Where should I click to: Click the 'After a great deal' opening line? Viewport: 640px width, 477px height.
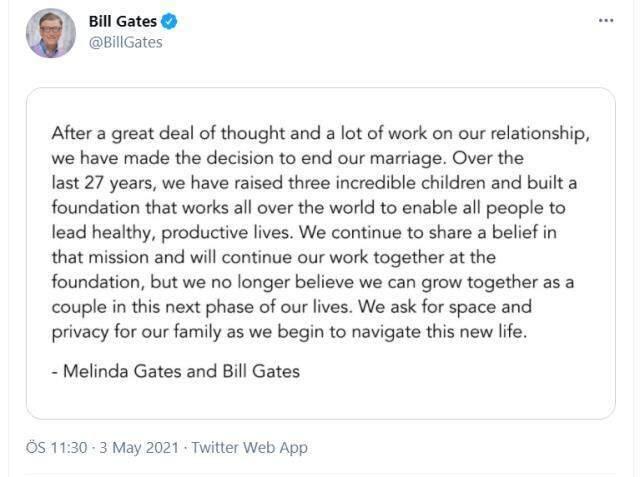click(x=321, y=133)
